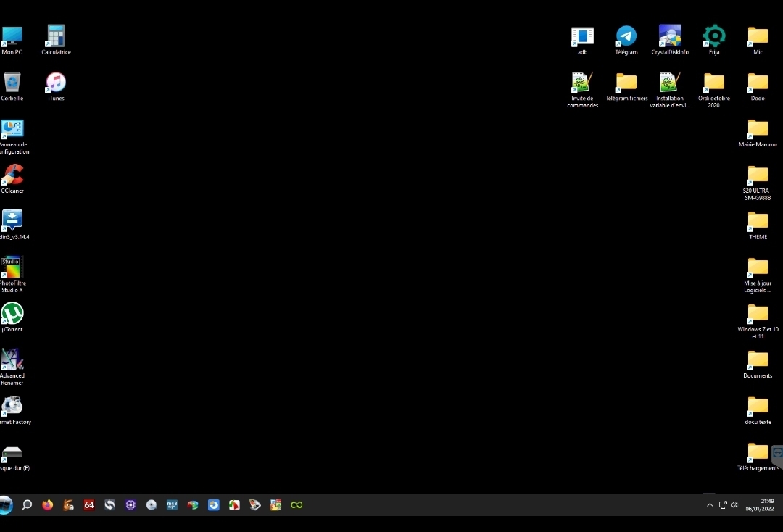
Task: Open the red 64 taskbar icon
Action: [x=89, y=505]
